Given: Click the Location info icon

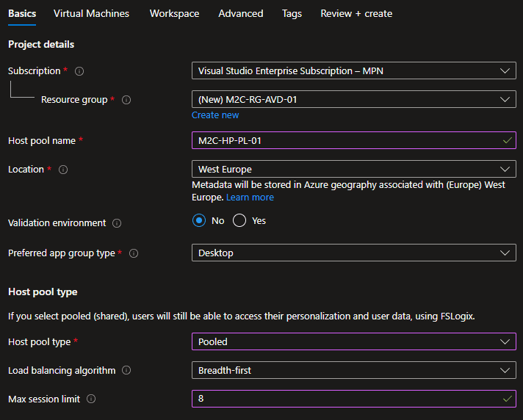Looking at the screenshot, I should point(63,170).
